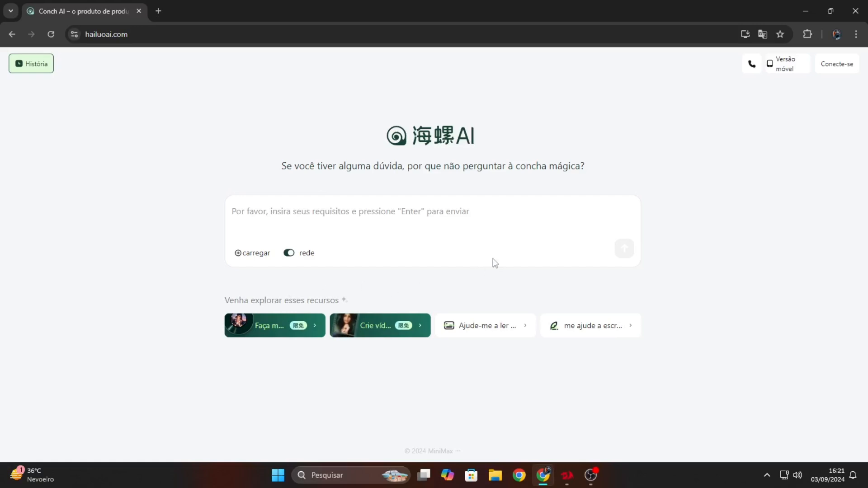The image size is (868, 488).
Task: Open Microsoft Store from taskbar
Action: [471, 475]
